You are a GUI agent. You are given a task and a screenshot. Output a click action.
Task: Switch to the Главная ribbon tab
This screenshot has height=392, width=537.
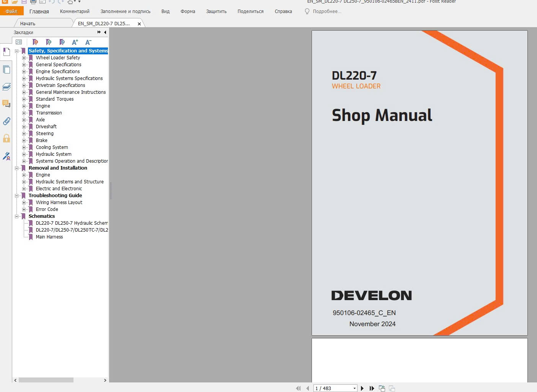click(39, 11)
